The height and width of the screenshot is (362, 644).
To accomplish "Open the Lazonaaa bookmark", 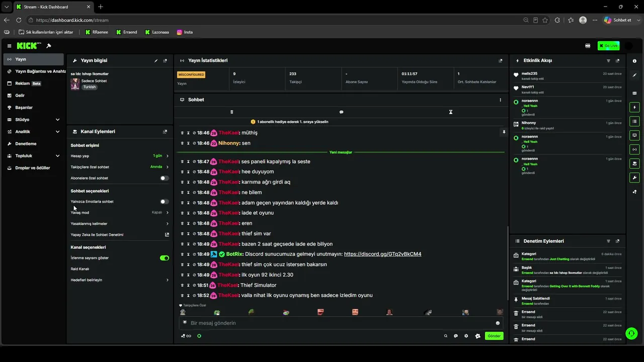I will tap(157, 32).
